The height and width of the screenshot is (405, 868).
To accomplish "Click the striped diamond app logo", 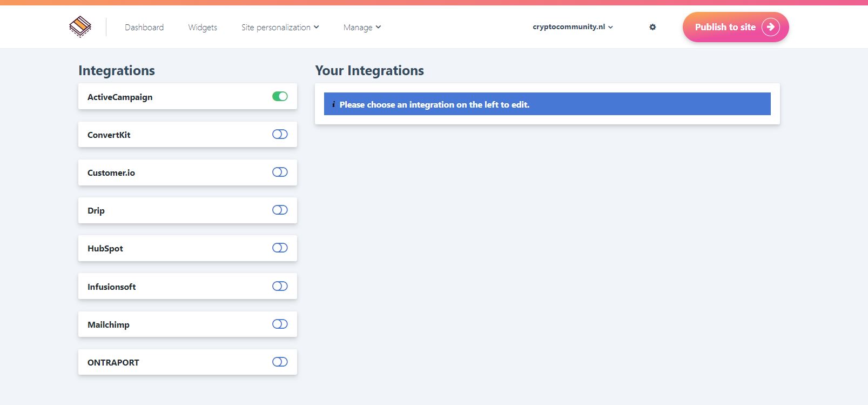I will pyautogui.click(x=80, y=26).
